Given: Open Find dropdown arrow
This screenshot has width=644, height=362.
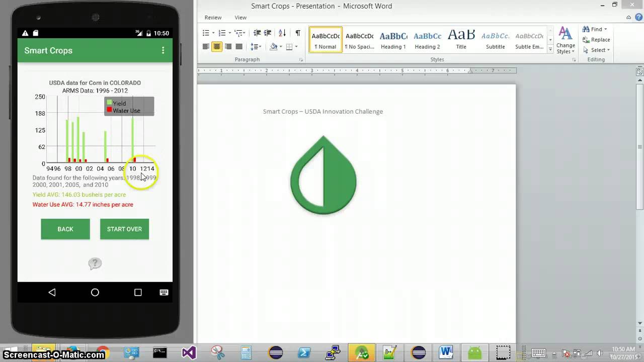Looking at the screenshot, I should (605, 29).
